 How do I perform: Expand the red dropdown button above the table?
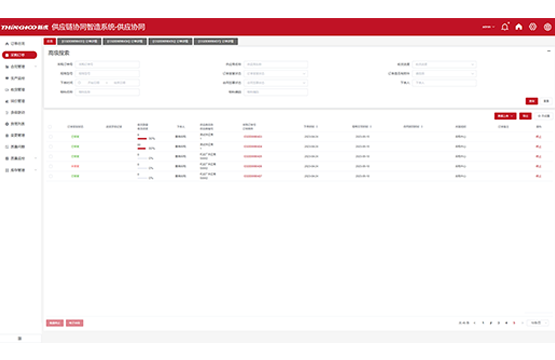[x=505, y=116]
